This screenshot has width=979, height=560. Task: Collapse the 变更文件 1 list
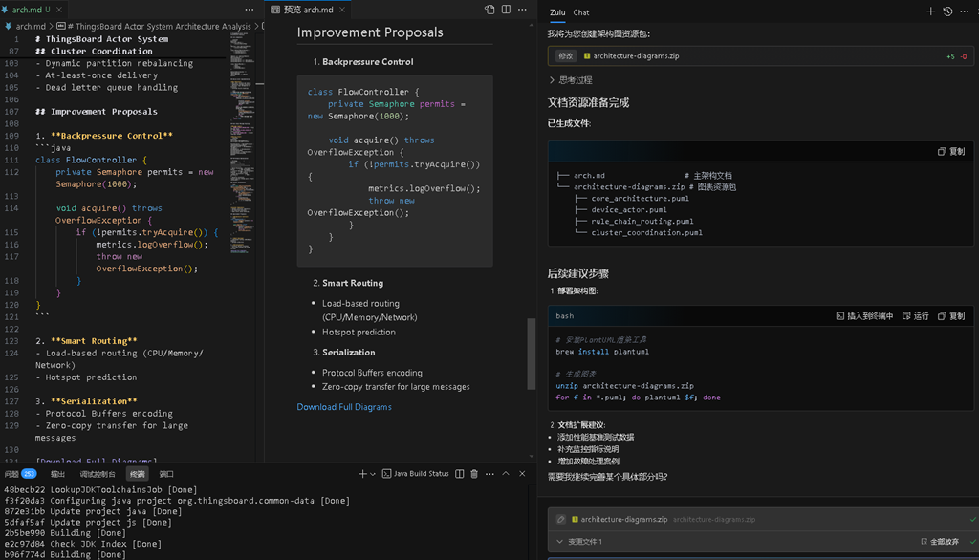pos(579,541)
